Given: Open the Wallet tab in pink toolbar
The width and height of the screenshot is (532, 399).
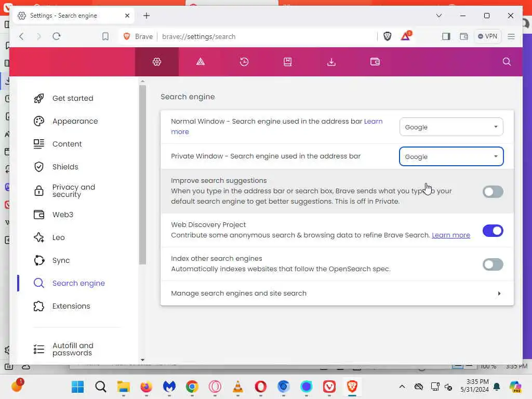Looking at the screenshot, I should (375, 62).
